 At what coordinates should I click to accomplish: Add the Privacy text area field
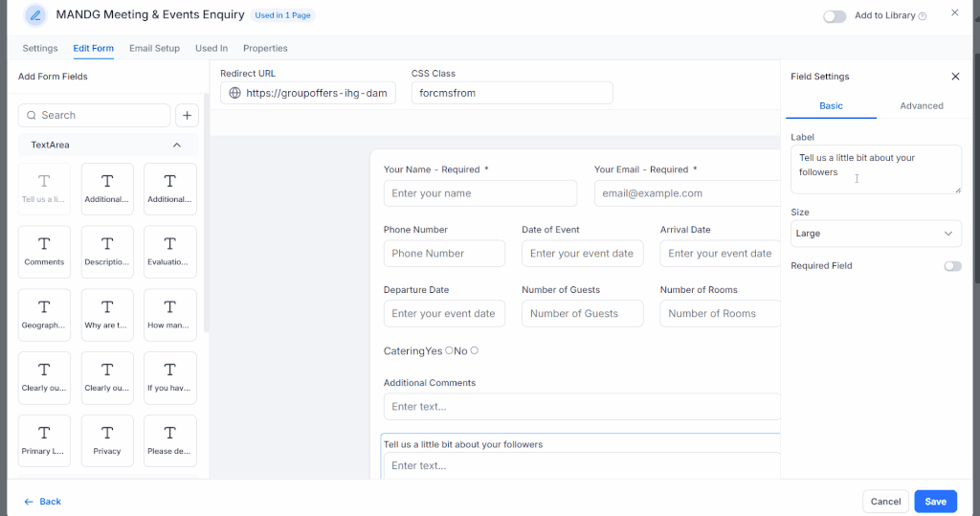pyautogui.click(x=107, y=440)
